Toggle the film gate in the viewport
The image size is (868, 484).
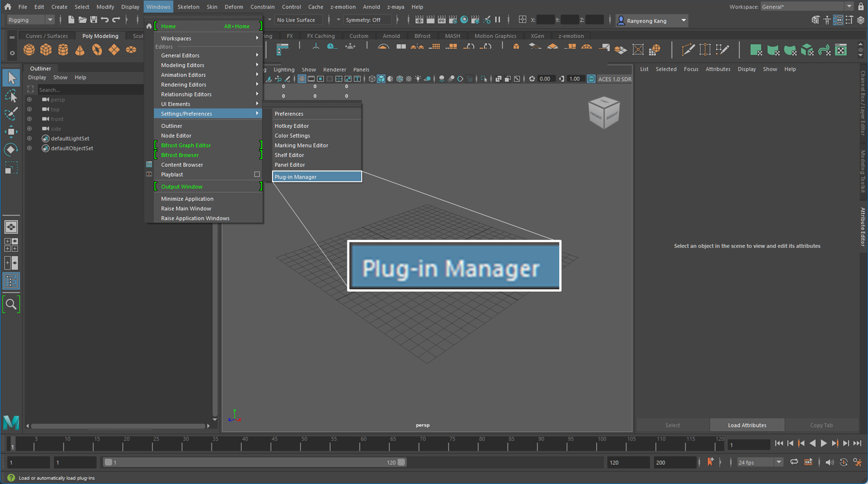pyautogui.click(x=311, y=79)
